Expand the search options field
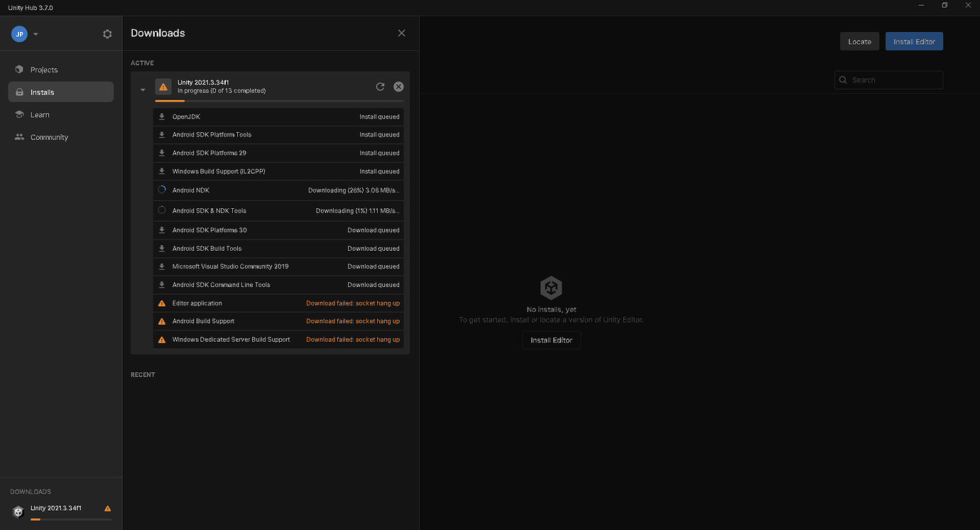980x530 pixels. click(888, 80)
